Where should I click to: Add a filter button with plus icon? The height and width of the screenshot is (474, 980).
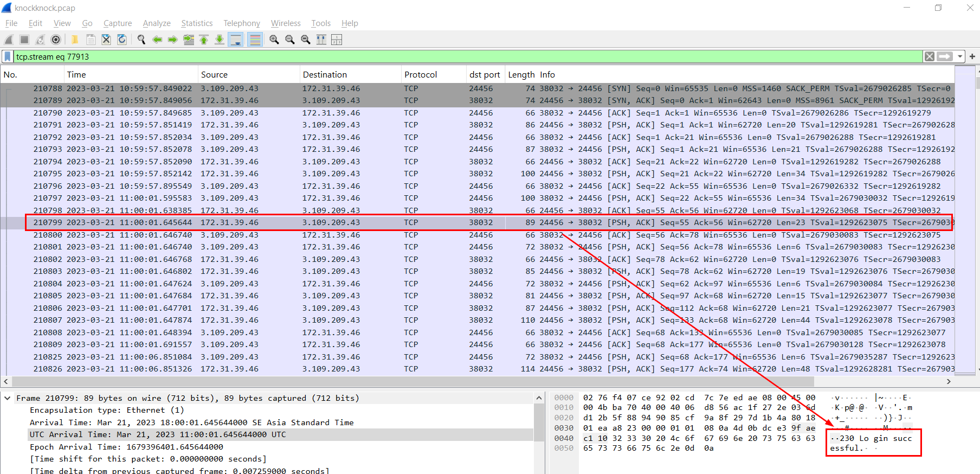pos(972,56)
